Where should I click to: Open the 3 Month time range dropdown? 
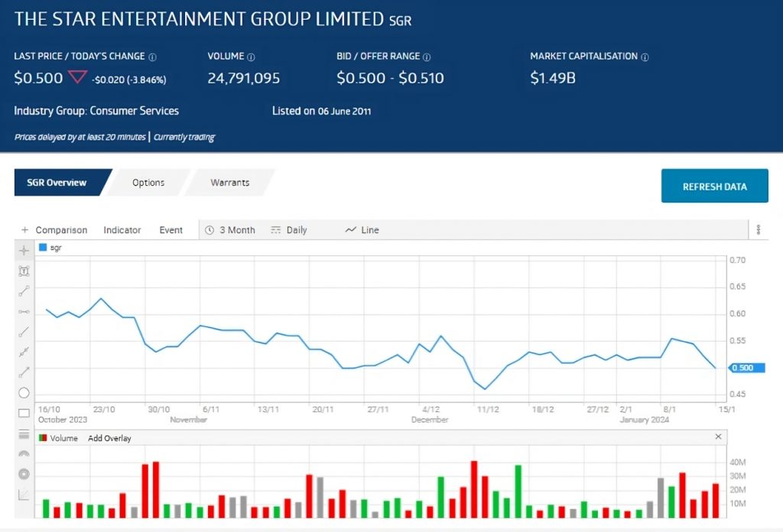point(230,230)
